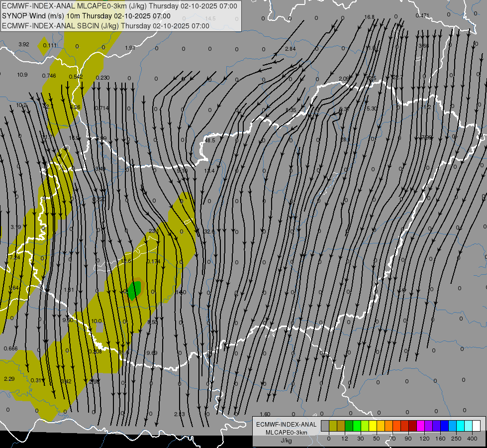This screenshot has height=448, width=487.
Task: Click the map value '48.5'
Action: coord(210,140)
